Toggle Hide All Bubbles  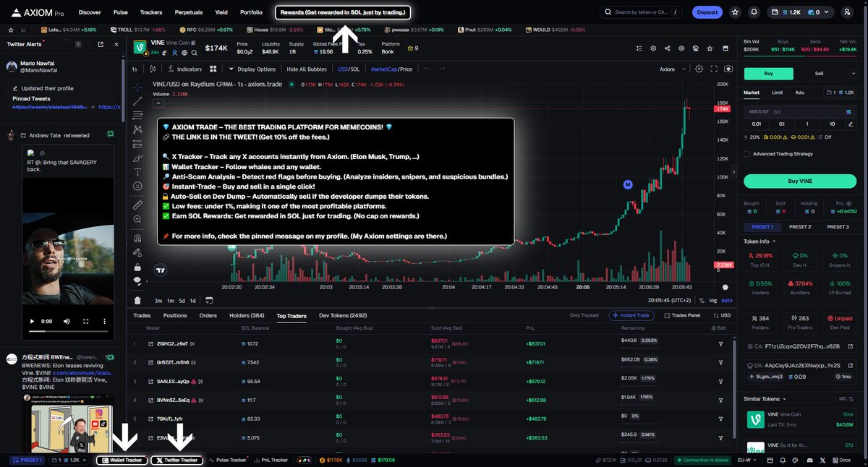[307, 69]
